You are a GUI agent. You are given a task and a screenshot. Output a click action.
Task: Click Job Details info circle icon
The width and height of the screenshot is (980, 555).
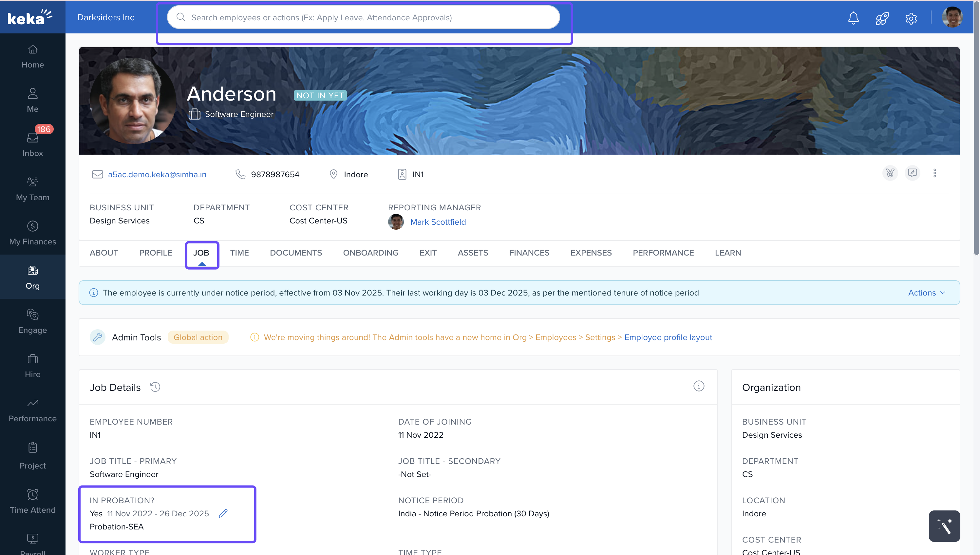tap(698, 386)
